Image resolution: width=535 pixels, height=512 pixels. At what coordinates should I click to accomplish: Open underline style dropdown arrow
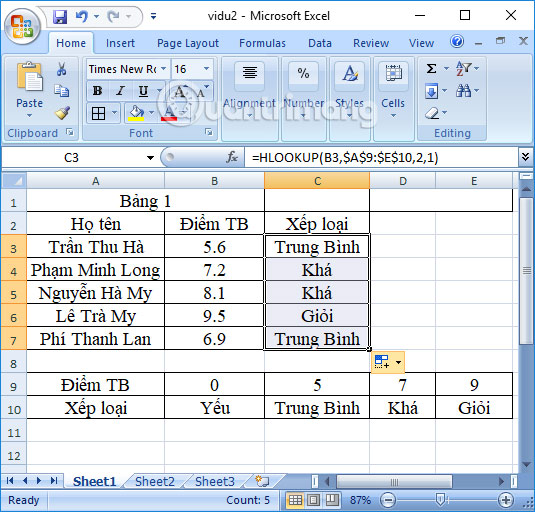(159, 91)
